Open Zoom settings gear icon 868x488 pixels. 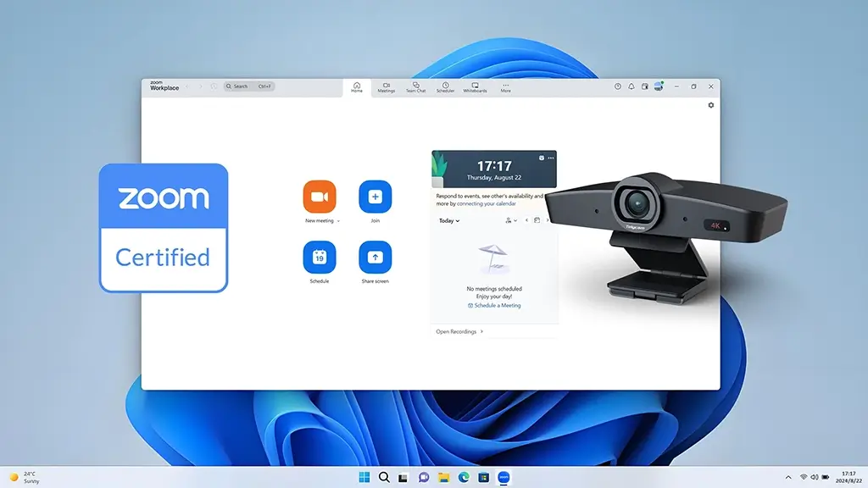(710, 106)
